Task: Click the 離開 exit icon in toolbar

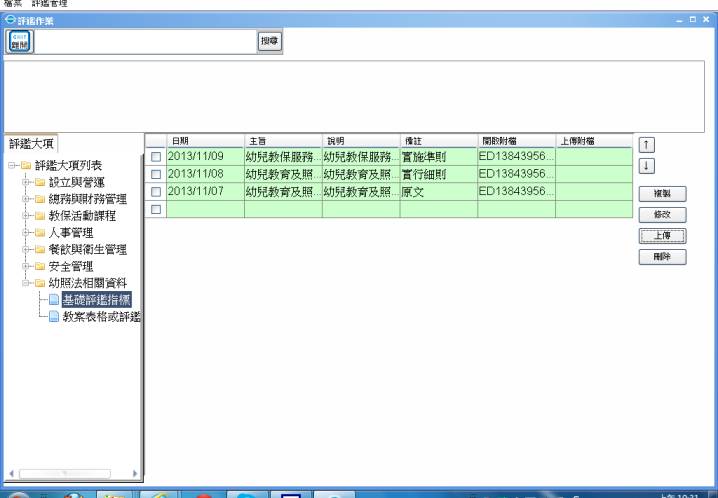Action: click(20, 41)
